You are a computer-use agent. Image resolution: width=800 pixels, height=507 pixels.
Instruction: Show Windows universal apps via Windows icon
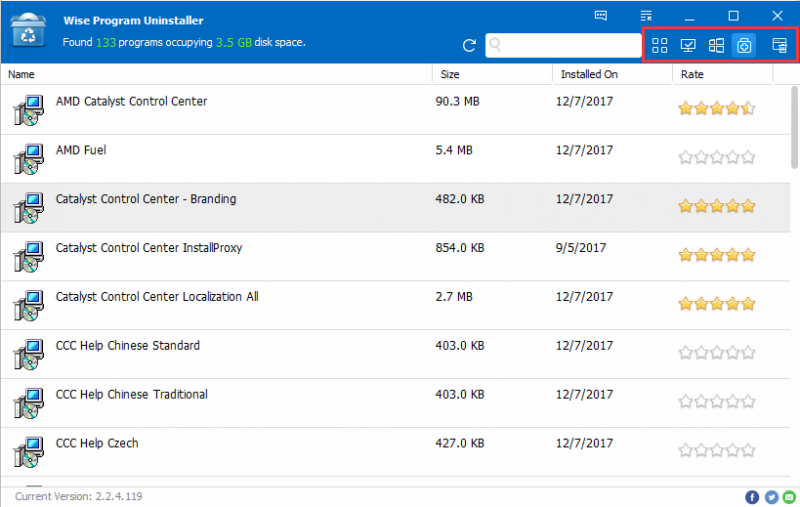pos(716,45)
